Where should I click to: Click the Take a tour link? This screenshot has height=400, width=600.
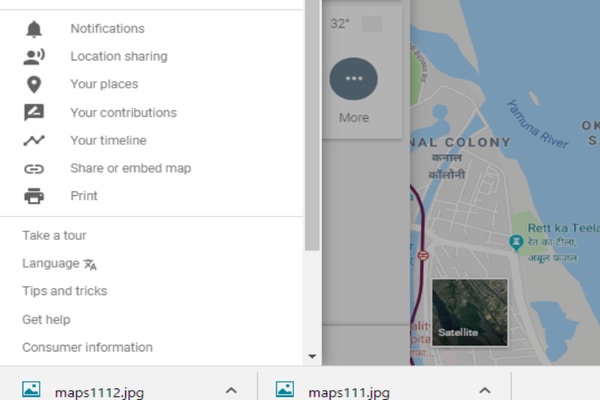coord(54,235)
